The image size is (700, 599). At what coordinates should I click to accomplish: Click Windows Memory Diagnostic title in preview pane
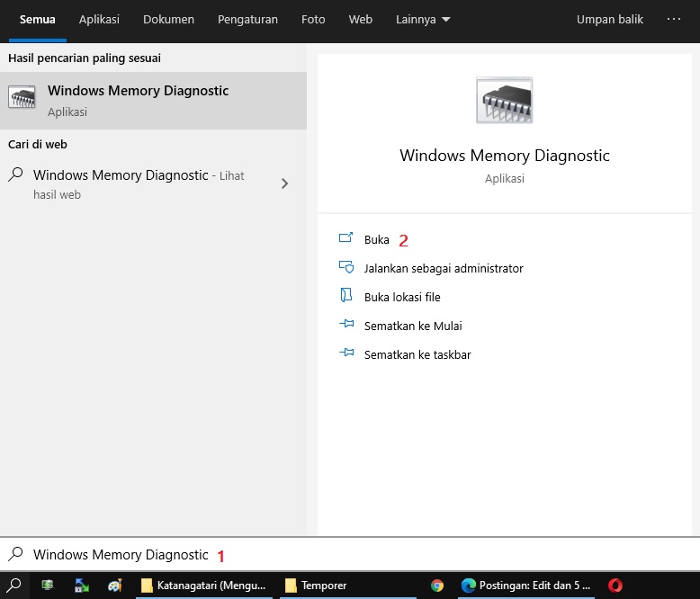click(505, 156)
